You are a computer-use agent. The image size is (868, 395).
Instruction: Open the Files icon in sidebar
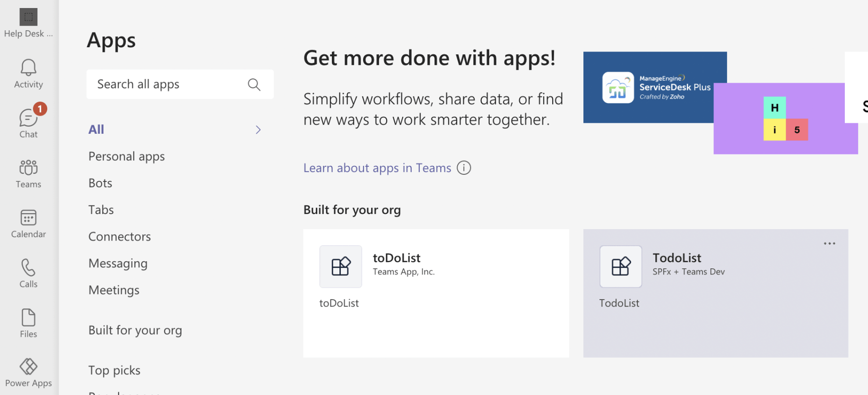click(28, 318)
